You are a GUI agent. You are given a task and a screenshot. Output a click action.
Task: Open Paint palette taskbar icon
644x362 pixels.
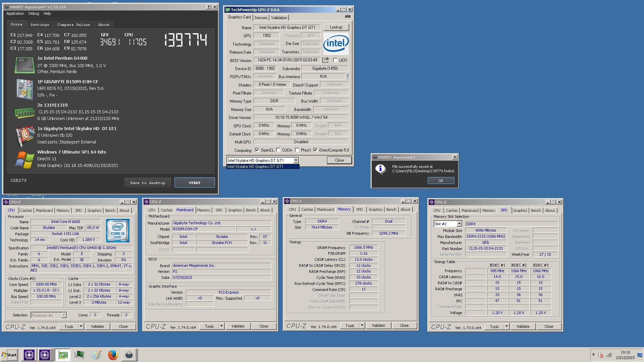pos(96,355)
